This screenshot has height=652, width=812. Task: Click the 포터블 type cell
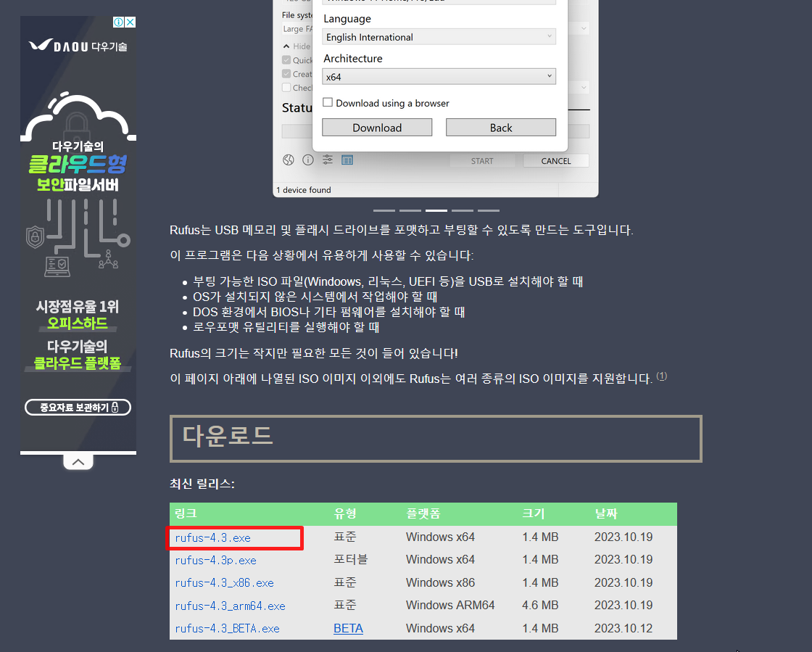coord(351,560)
